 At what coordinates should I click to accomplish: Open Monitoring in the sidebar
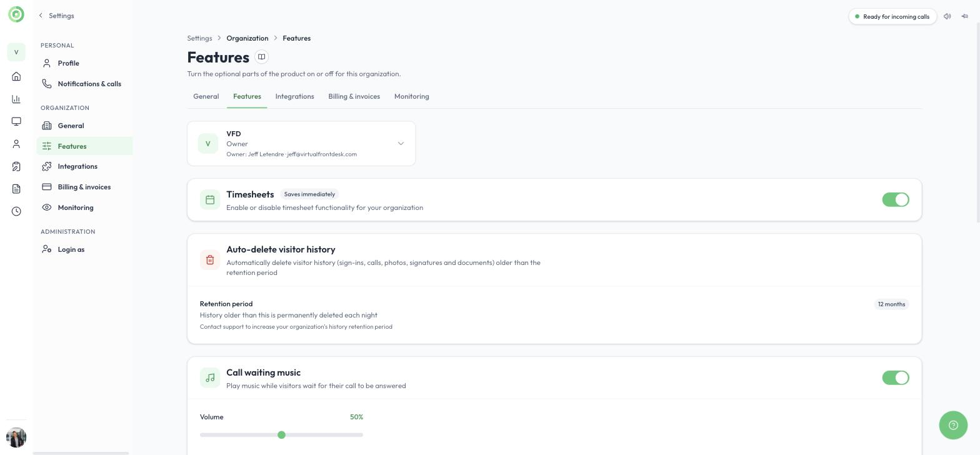[84, 207]
